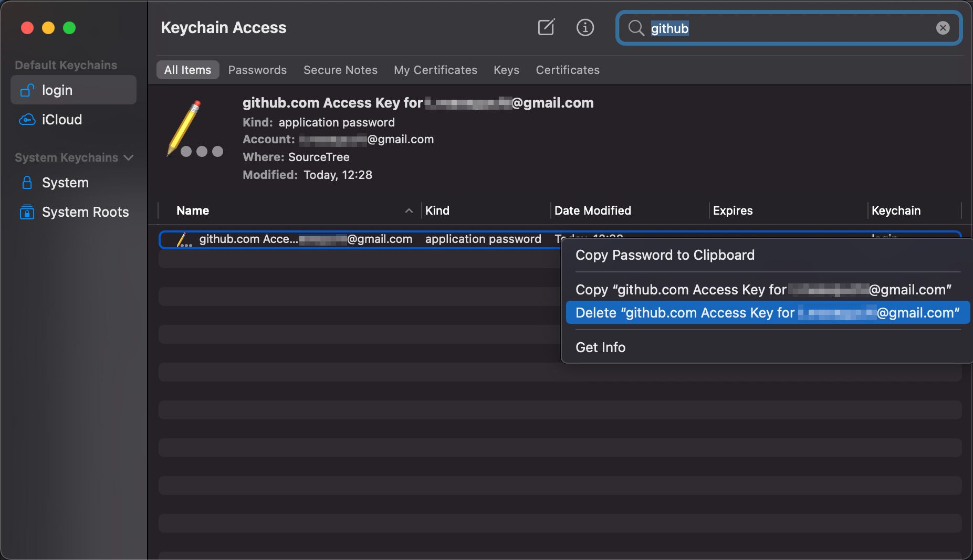The height and width of the screenshot is (560, 973).
Task: Clear the github search text
Action: [x=943, y=28]
